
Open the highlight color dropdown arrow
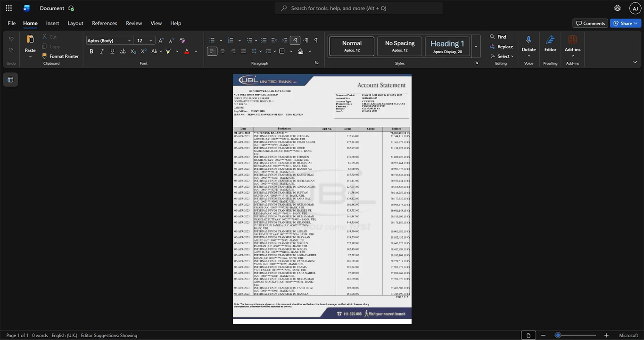pos(177,51)
